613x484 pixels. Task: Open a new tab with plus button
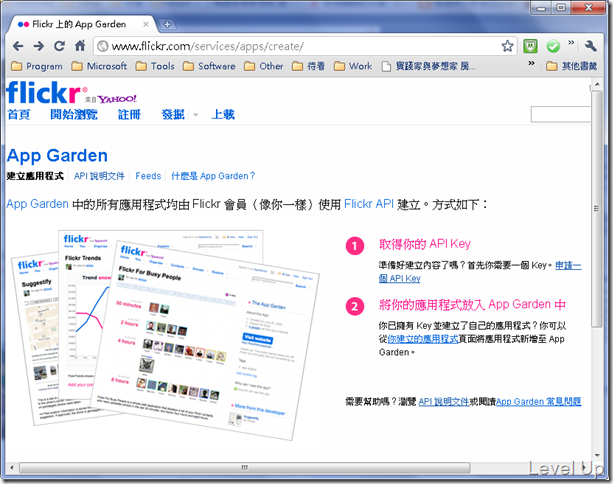(x=167, y=24)
